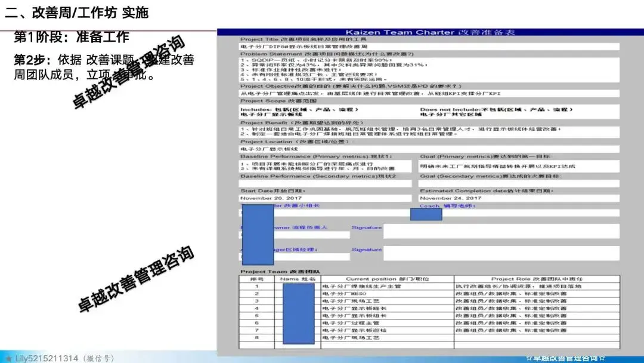This screenshot has width=644, height=363.
Task: Select problem line 标准作业维持性改善未进行
Action: point(291,70)
